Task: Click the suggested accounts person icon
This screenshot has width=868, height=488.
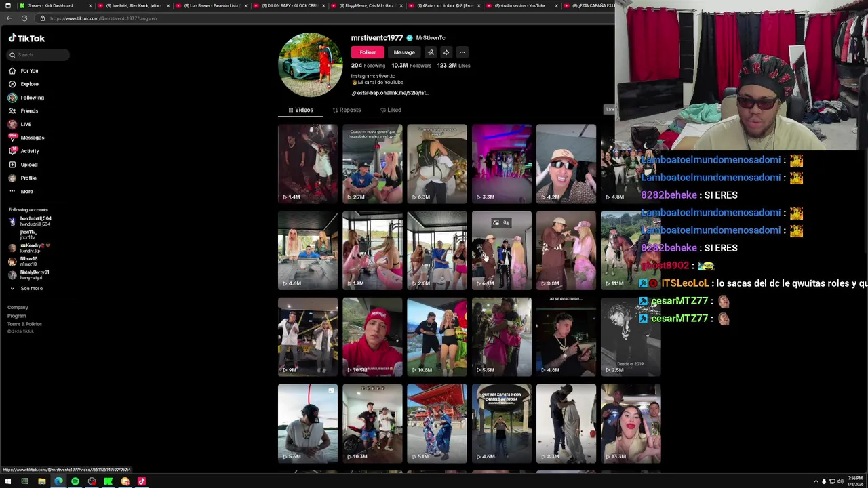Action: click(x=431, y=52)
